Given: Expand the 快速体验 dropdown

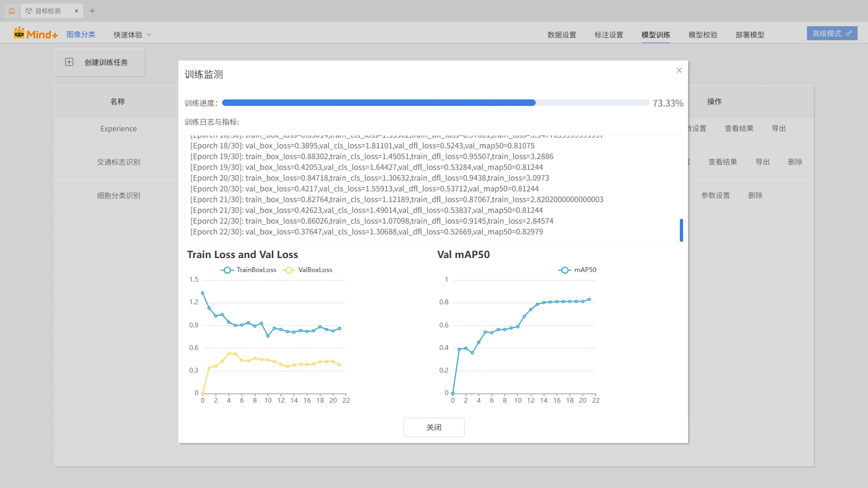Looking at the screenshot, I should [x=132, y=35].
